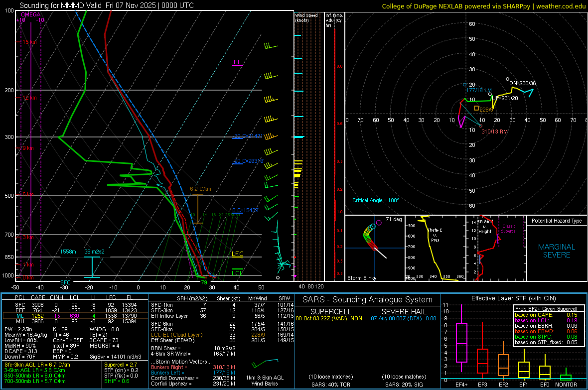Click the '-20 C=26316' height label
This screenshot has height=390, width=588.
248,161
